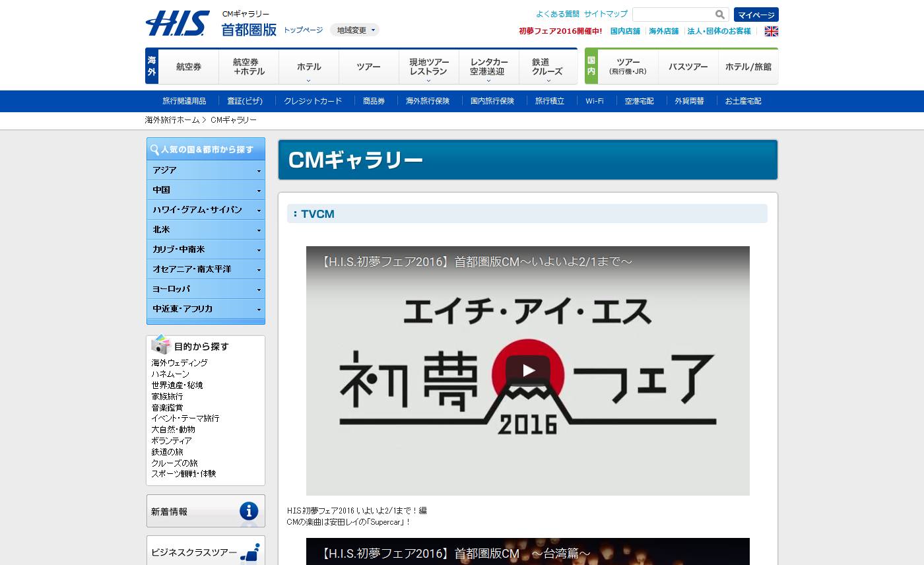Open 海外ウェディング link

180,363
